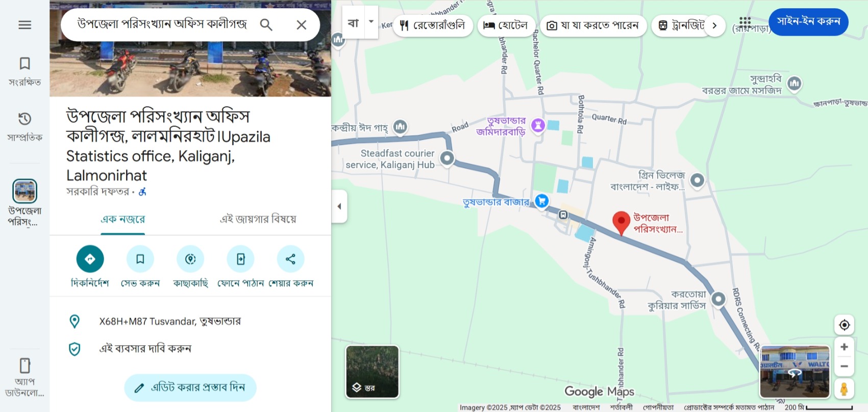Select the Overview (এক নজরে) tab
The width and height of the screenshot is (868, 412).
coord(122,220)
